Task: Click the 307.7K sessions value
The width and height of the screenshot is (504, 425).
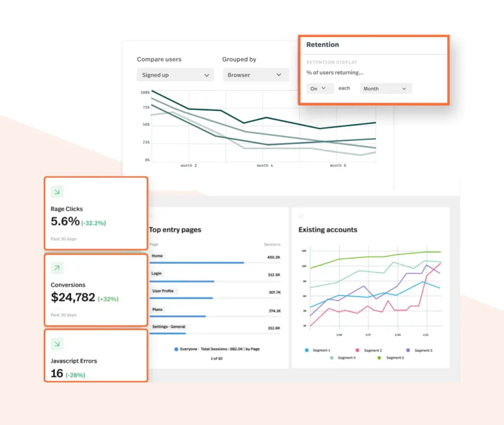Action: [275, 292]
